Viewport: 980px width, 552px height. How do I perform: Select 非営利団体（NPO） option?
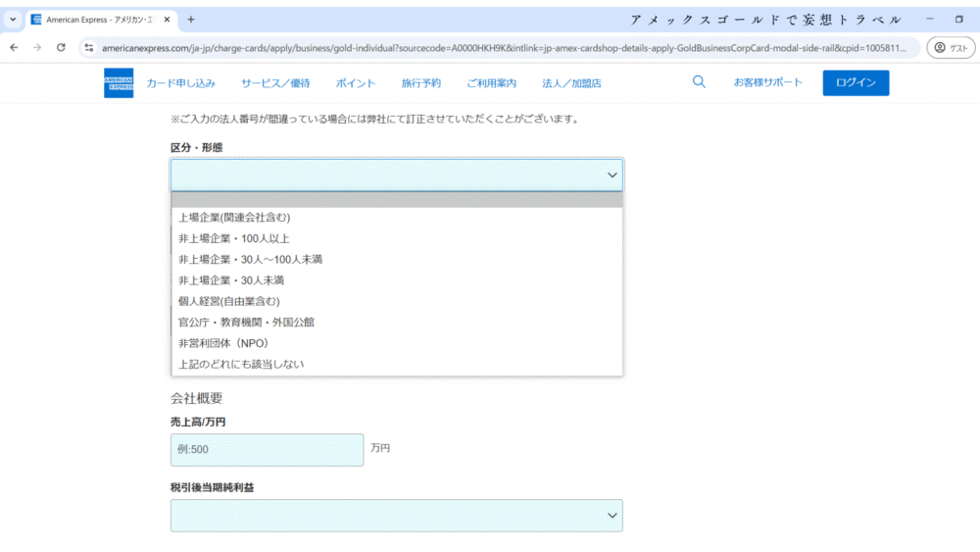click(397, 343)
